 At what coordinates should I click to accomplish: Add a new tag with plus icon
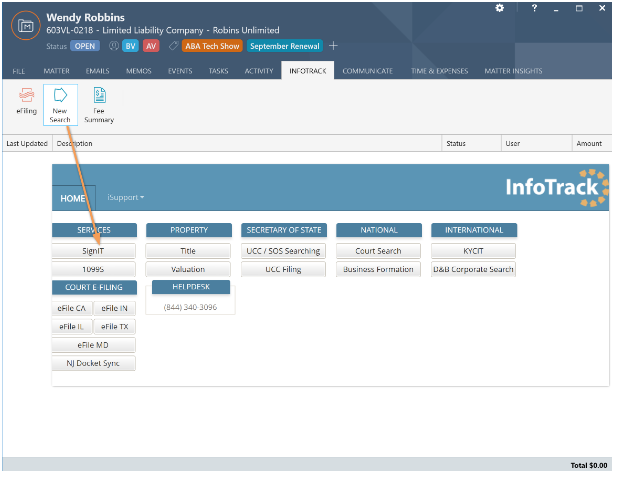coord(333,46)
